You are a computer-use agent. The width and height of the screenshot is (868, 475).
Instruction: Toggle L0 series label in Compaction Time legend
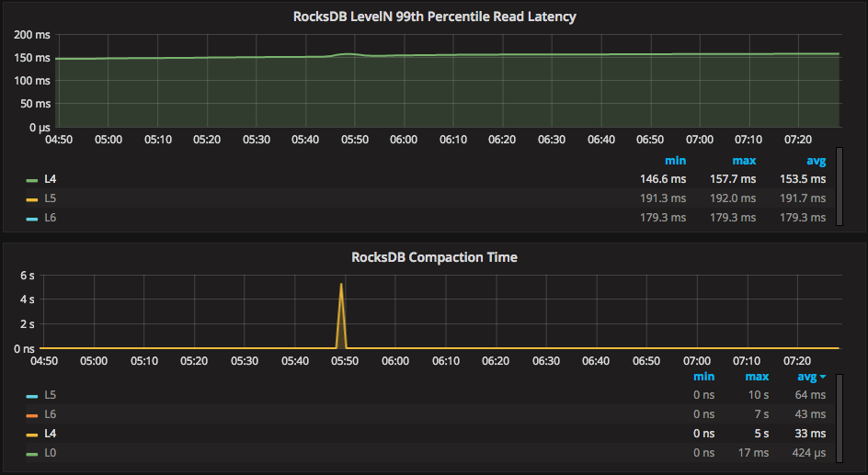(x=51, y=453)
